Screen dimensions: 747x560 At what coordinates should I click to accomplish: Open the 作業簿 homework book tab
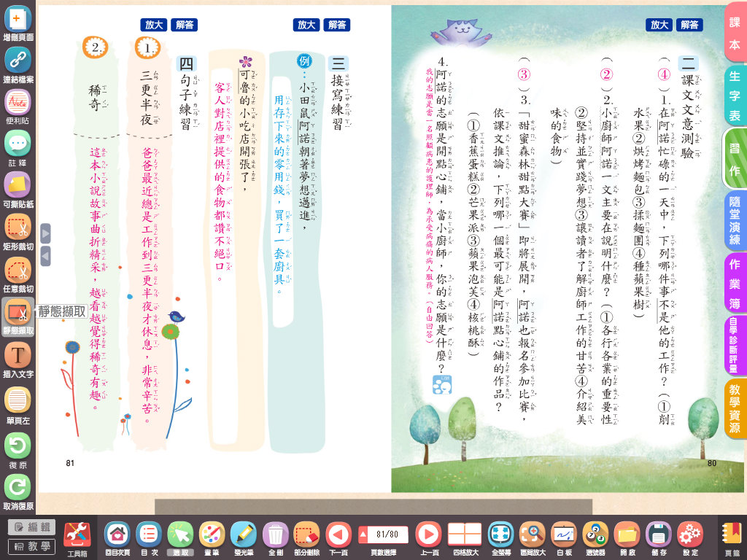pyautogui.click(x=735, y=284)
